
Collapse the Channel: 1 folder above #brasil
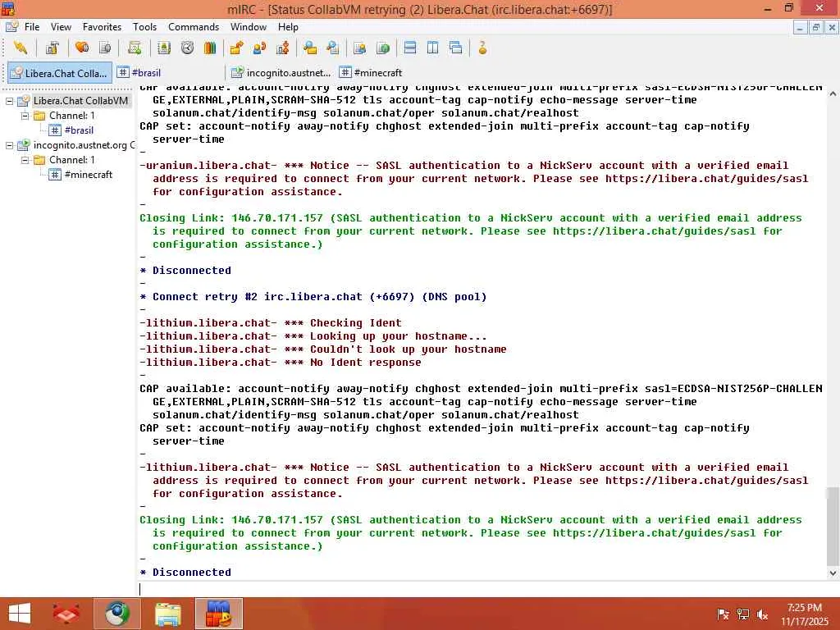25,116
